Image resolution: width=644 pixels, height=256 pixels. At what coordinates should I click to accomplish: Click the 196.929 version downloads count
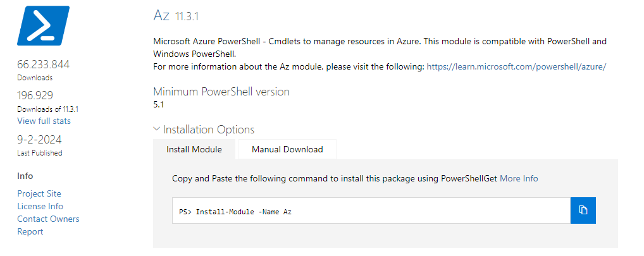tap(35, 95)
